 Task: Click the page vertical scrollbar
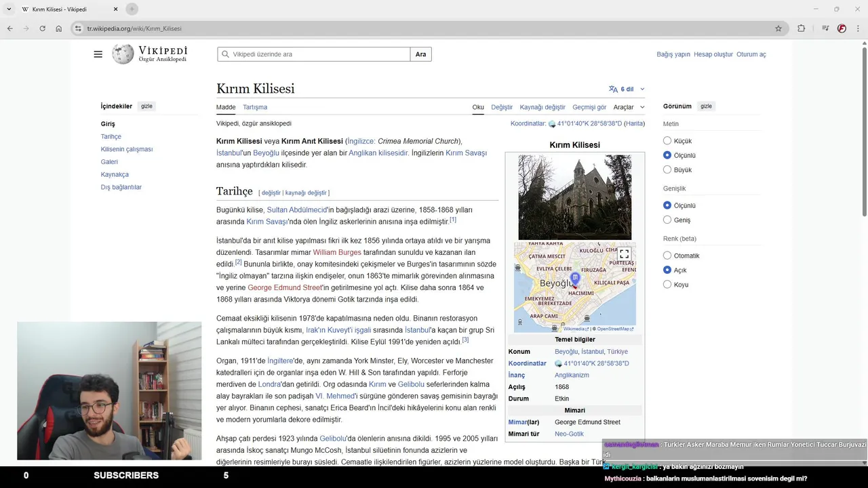pyautogui.click(x=864, y=132)
